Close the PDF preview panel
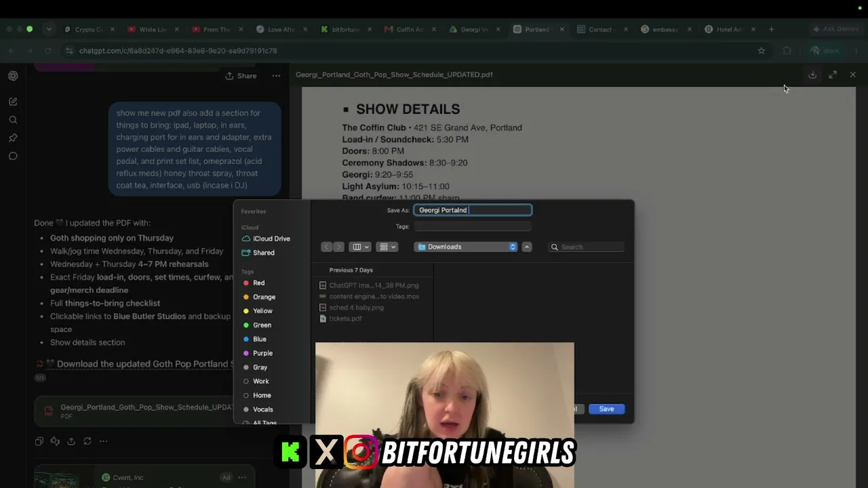 [x=852, y=75]
